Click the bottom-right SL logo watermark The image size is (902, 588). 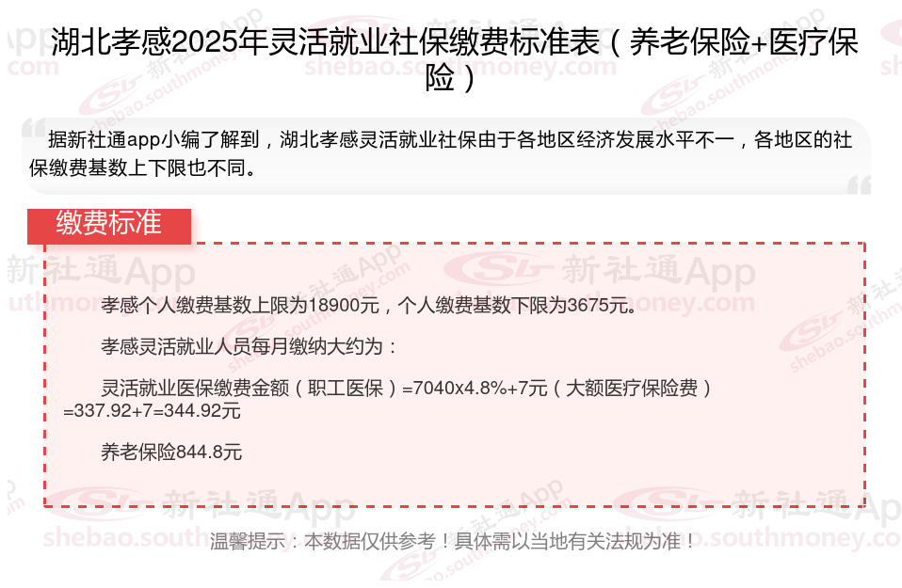668,503
